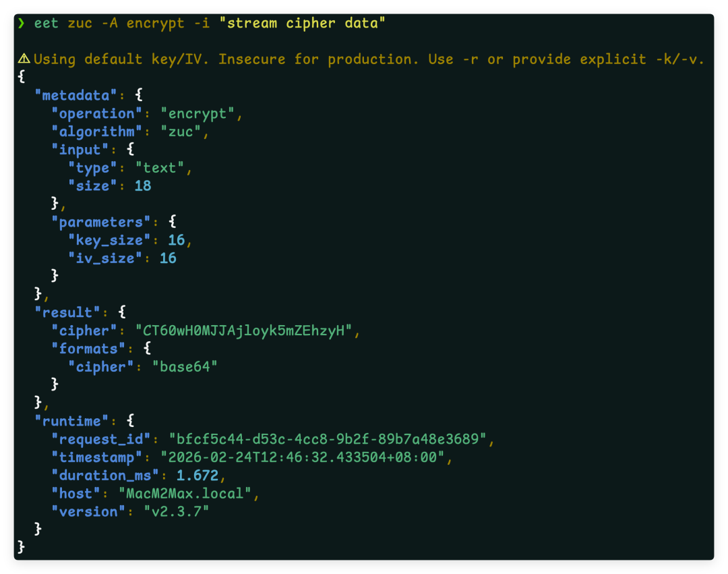Select the cipher value CT60wH0MJJAjloyk5mZEhzyH
The height and width of the screenshot is (574, 728).
(x=244, y=331)
